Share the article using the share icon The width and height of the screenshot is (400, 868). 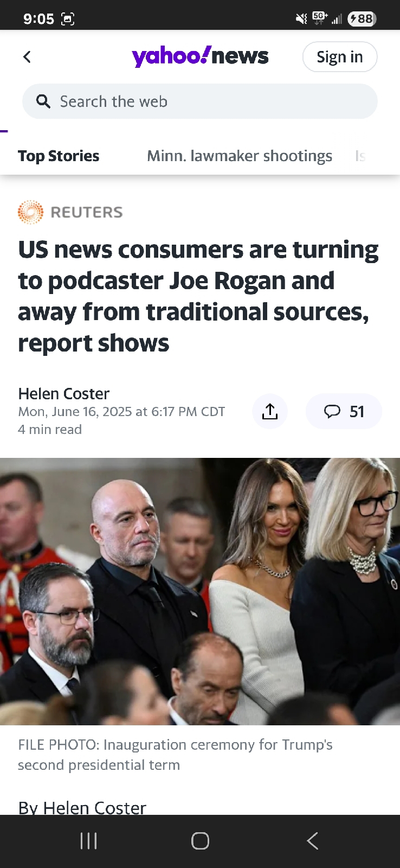[270, 411]
